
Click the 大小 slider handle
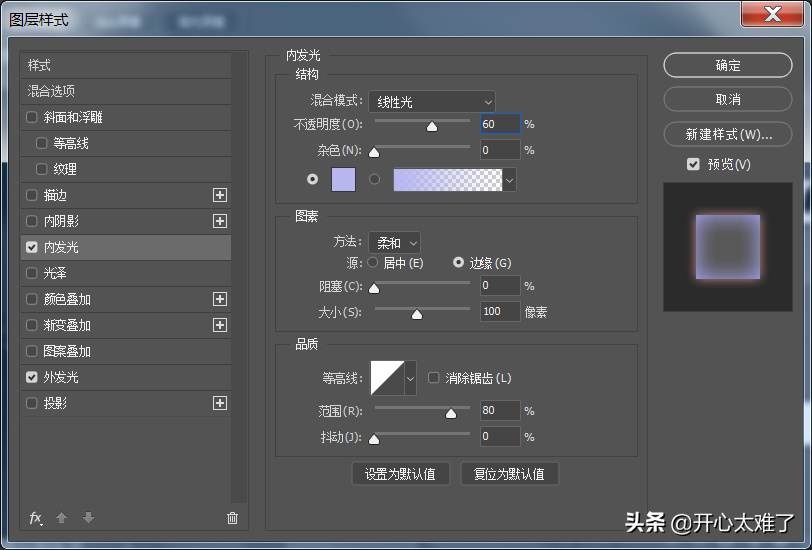pos(417,314)
